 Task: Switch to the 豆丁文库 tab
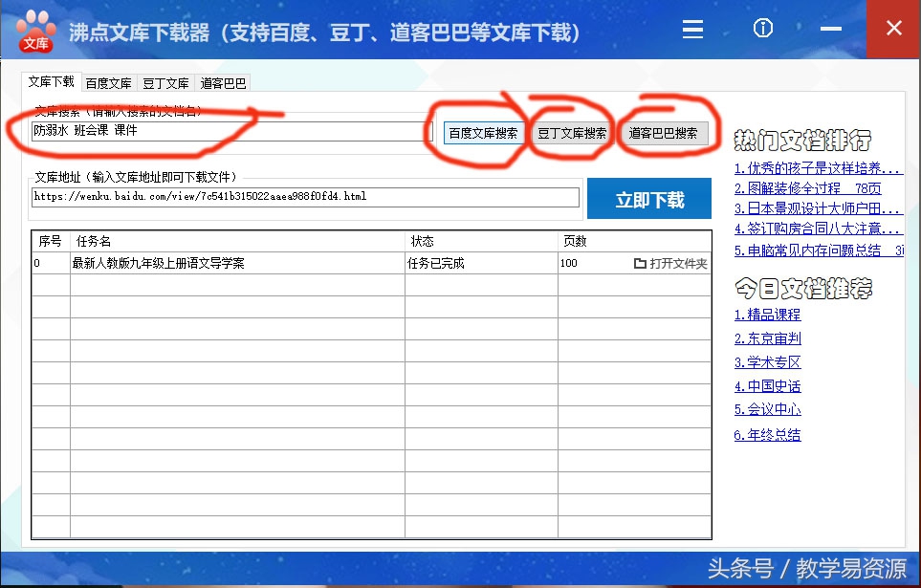click(164, 83)
